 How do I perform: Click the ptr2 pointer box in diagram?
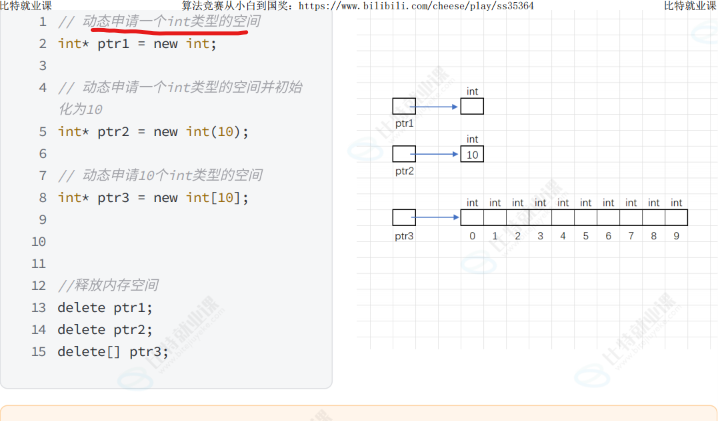point(404,154)
